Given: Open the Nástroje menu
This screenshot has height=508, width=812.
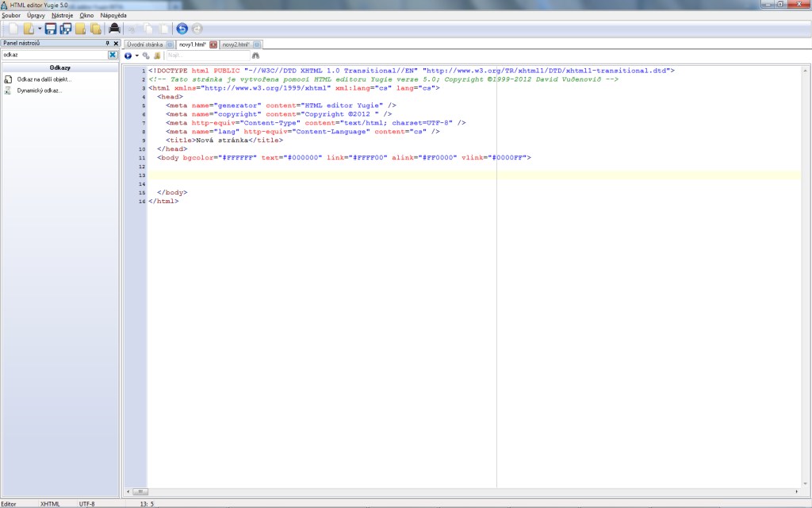Looking at the screenshot, I should pyautogui.click(x=62, y=15).
